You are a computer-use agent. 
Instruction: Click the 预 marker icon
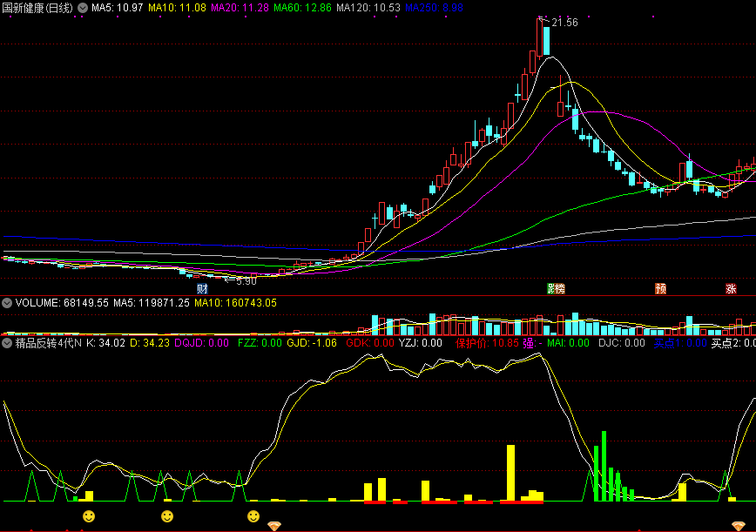[660, 289]
